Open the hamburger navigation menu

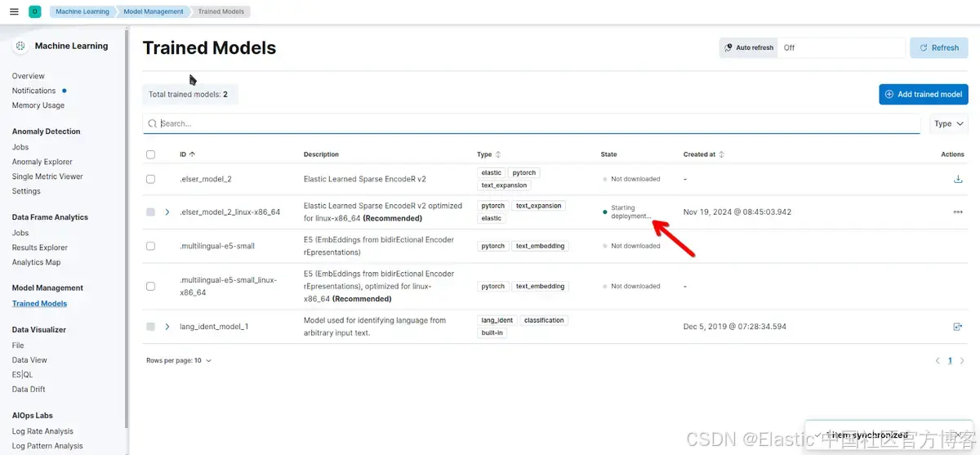[13, 11]
